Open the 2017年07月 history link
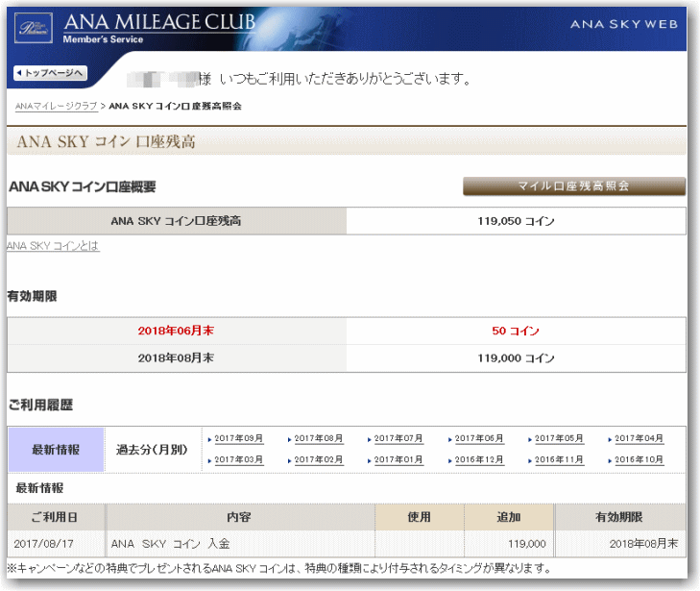 pyautogui.click(x=398, y=438)
